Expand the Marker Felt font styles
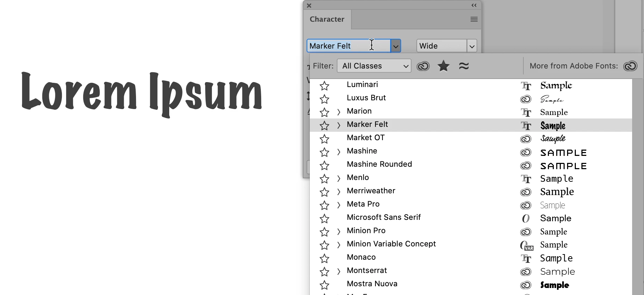The height and width of the screenshot is (295, 644). [338, 125]
